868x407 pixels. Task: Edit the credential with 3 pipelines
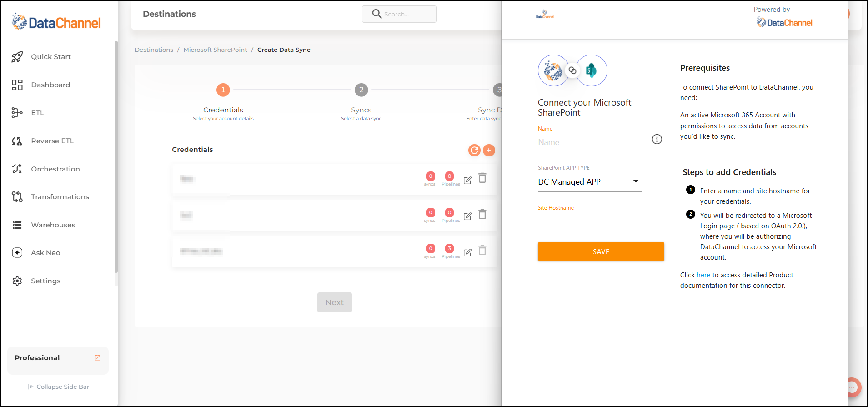point(467,253)
